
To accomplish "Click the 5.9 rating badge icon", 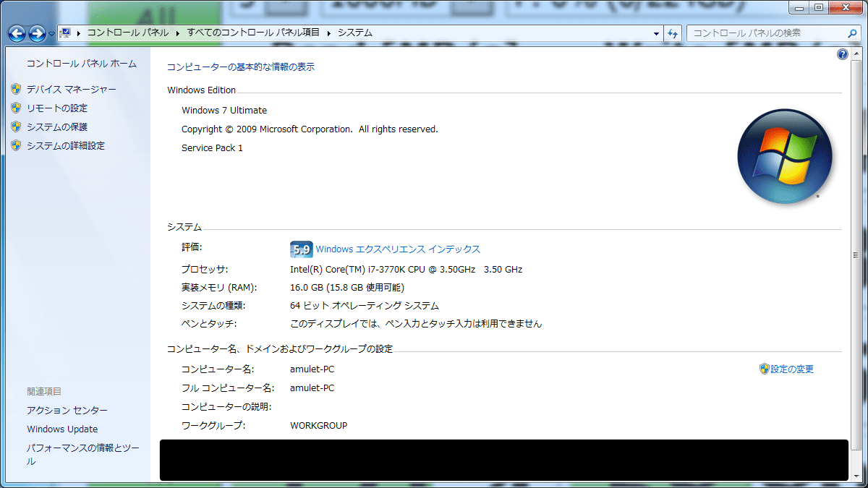I will (301, 249).
